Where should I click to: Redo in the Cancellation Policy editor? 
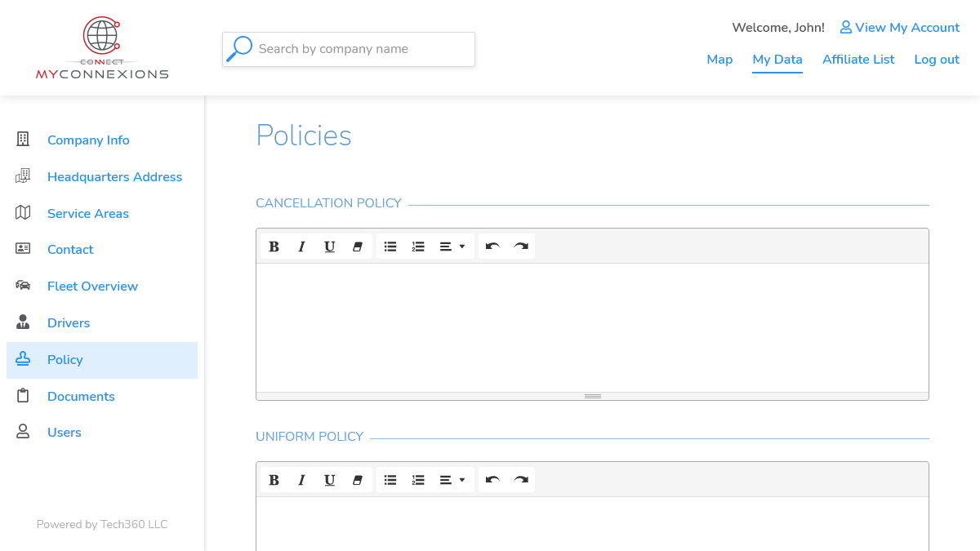point(520,247)
